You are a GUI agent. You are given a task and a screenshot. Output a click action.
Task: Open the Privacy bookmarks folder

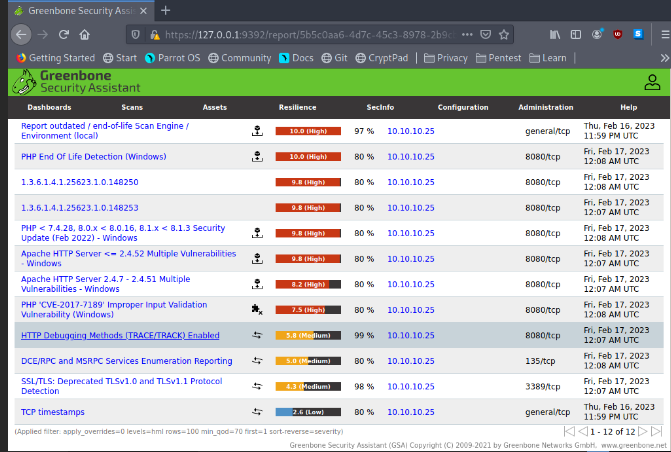[x=445, y=58]
